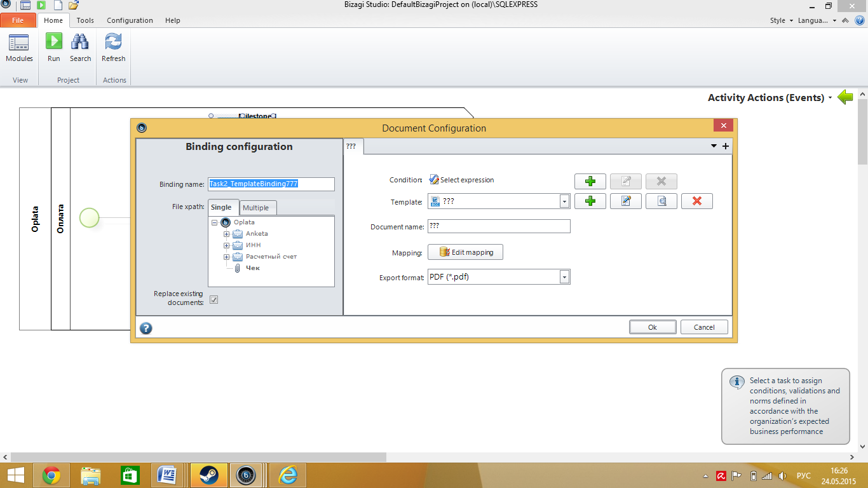This screenshot has width=868, height=488.
Task: Click green back arrow near Activity Actions
Action: coord(845,97)
